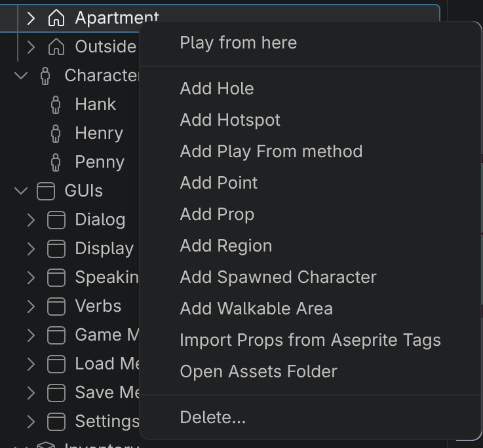Collapse the Characters group

(21, 76)
